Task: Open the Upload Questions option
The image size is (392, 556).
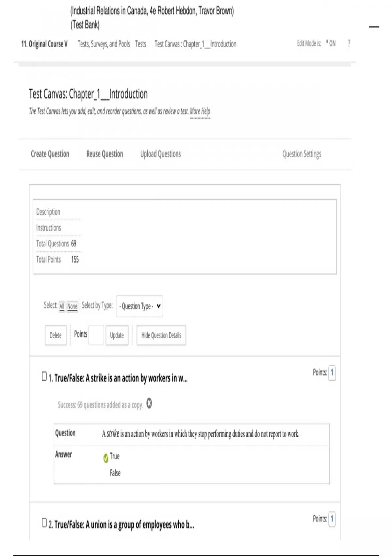Action: pos(160,154)
